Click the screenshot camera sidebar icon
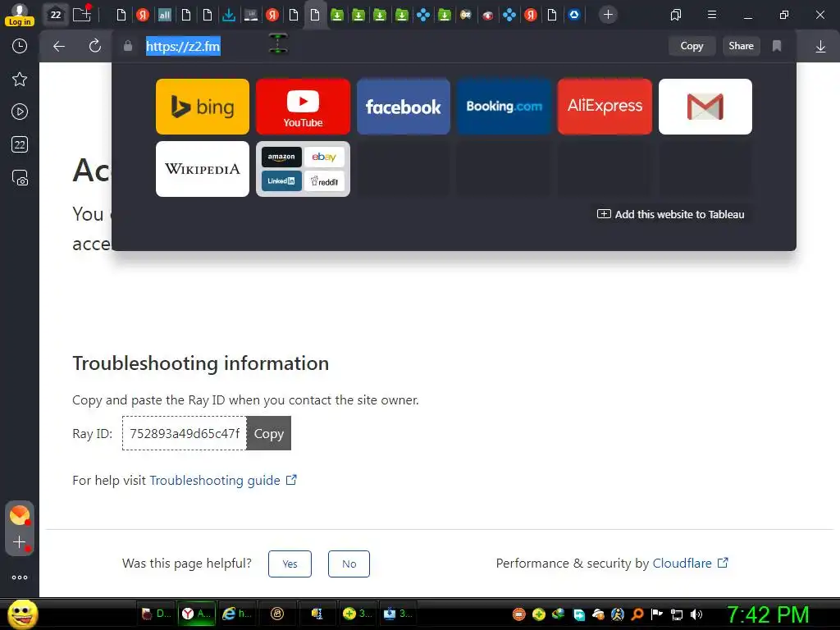This screenshot has height=630, width=840. click(20, 178)
